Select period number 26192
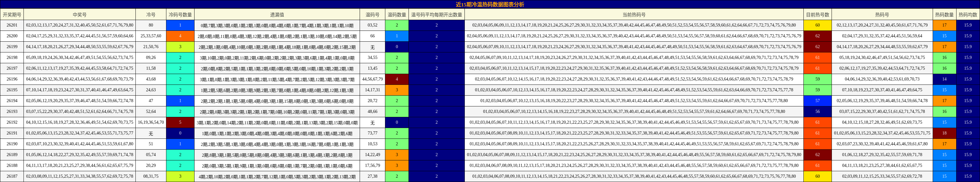 12,122
